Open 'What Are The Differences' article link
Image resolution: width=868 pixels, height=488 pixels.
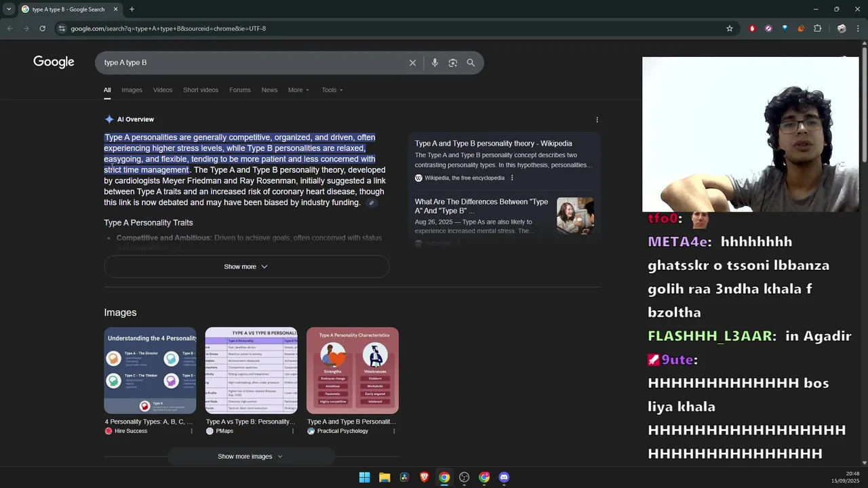(x=481, y=206)
